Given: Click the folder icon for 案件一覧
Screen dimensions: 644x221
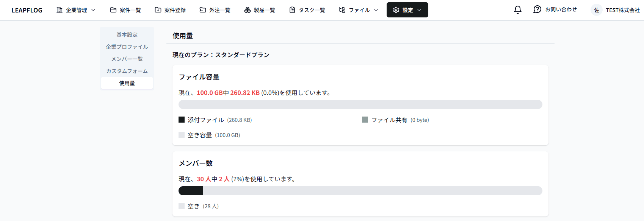Looking at the screenshot, I should [x=113, y=10].
